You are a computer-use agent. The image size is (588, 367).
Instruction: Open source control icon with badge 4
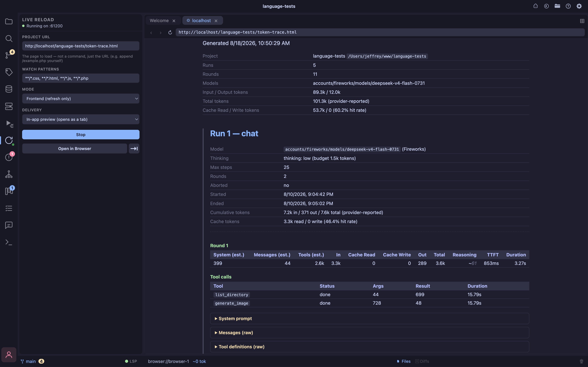(x=9, y=55)
